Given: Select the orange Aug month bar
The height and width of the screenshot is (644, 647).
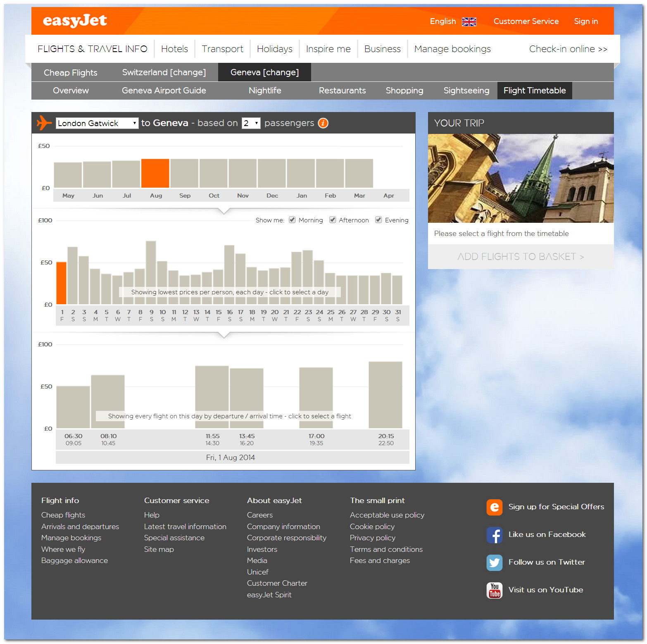Looking at the screenshot, I should point(155,173).
